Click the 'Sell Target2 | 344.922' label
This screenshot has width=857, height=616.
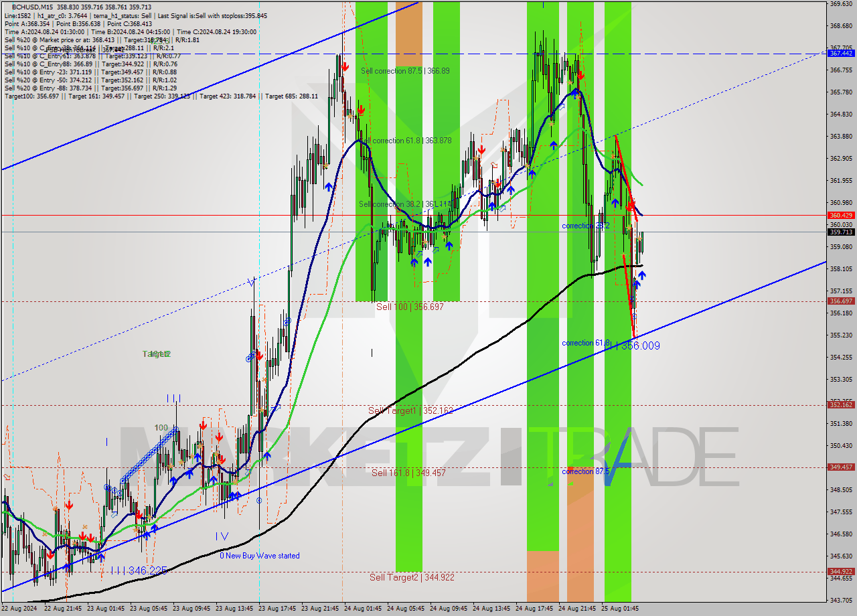click(412, 577)
